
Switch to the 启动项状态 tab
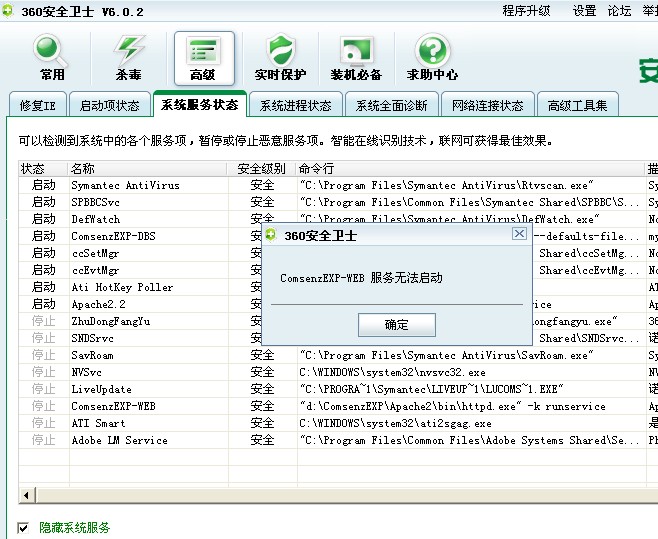pyautogui.click(x=110, y=105)
